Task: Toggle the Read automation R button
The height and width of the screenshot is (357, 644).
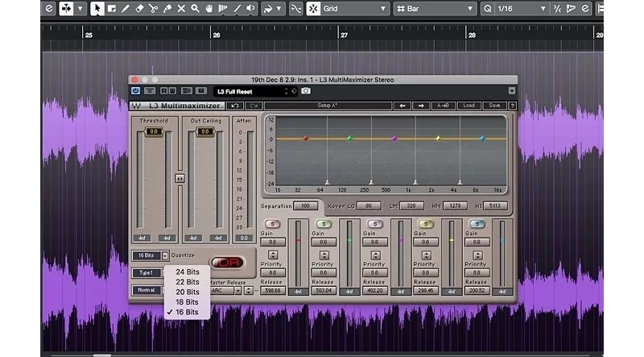Action: (x=163, y=90)
